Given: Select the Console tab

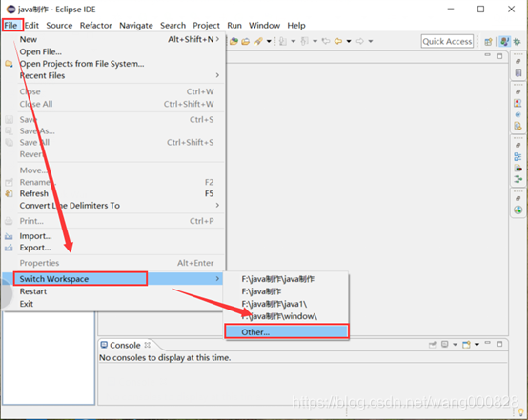Looking at the screenshot, I should [125, 345].
